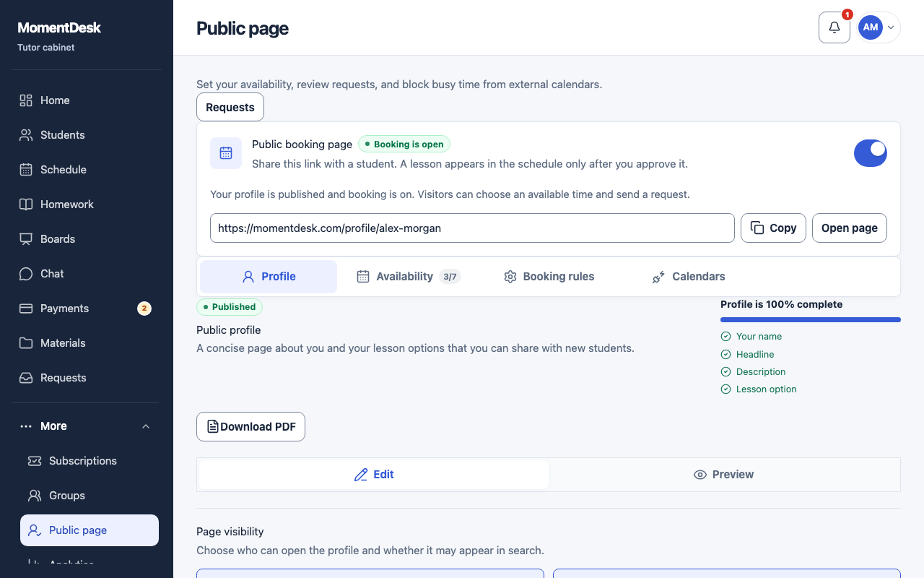Open notifications with the bell icon
Viewport: 924px width, 578px height.
click(x=834, y=27)
